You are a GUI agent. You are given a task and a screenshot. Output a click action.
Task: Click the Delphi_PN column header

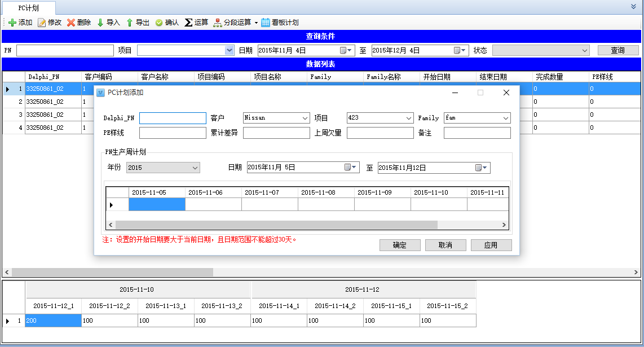pos(54,77)
